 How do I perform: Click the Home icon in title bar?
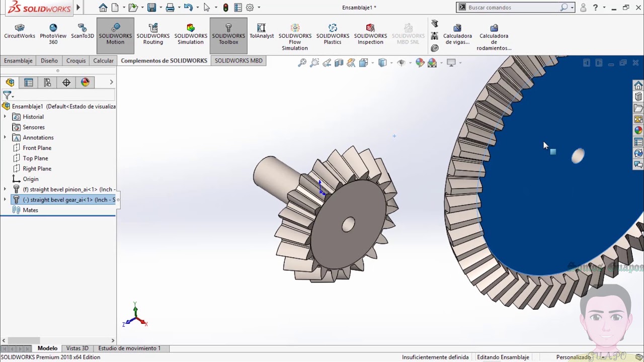point(103,8)
